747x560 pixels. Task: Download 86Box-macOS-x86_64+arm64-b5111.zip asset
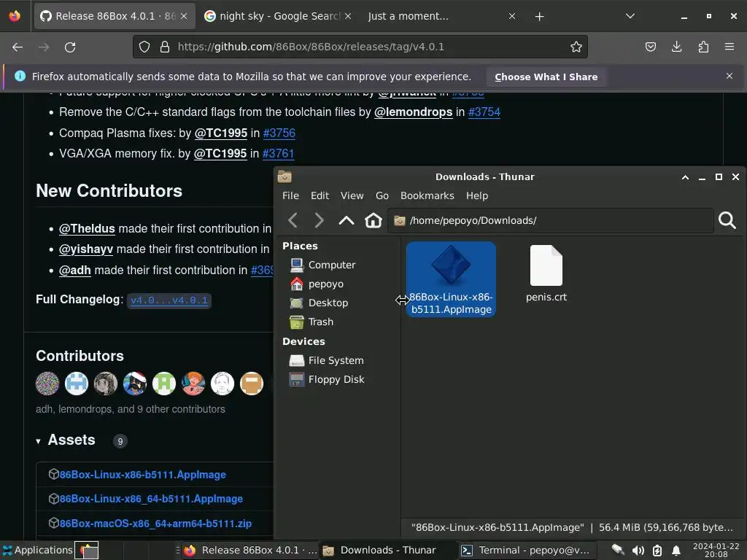155,524
